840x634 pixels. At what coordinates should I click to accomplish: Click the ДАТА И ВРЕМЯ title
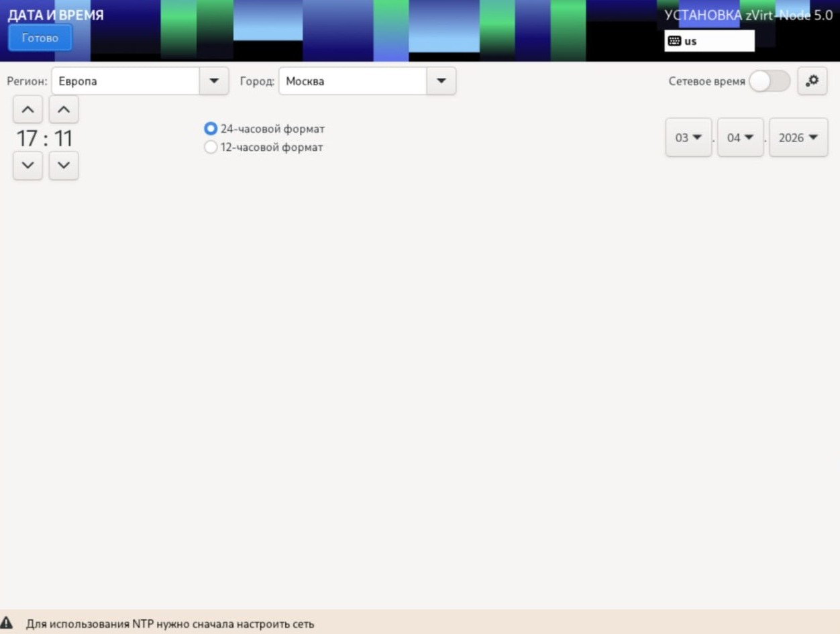(56, 15)
